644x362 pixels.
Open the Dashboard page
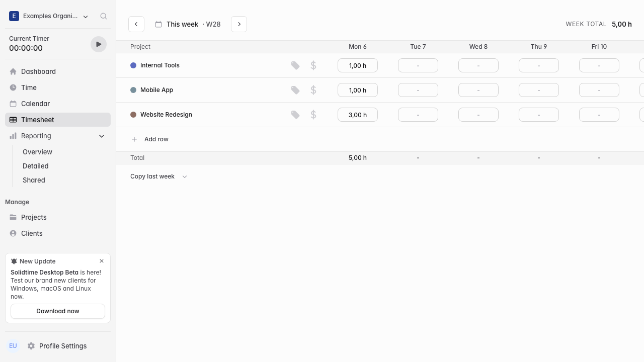[58, 71]
